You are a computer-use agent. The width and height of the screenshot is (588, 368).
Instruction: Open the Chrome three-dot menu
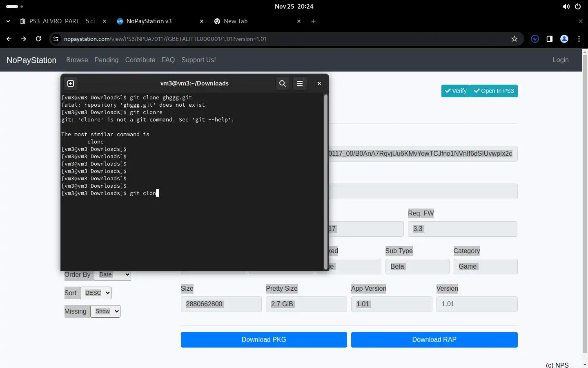pos(579,39)
